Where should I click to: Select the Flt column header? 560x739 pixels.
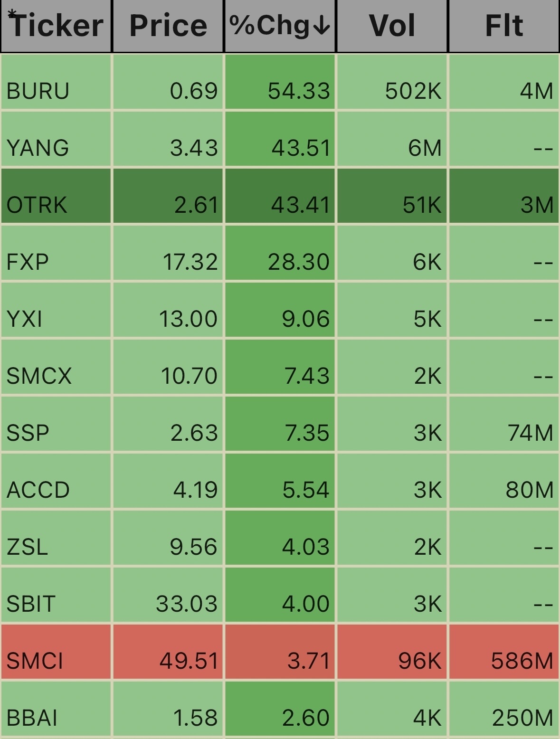click(x=504, y=26)
